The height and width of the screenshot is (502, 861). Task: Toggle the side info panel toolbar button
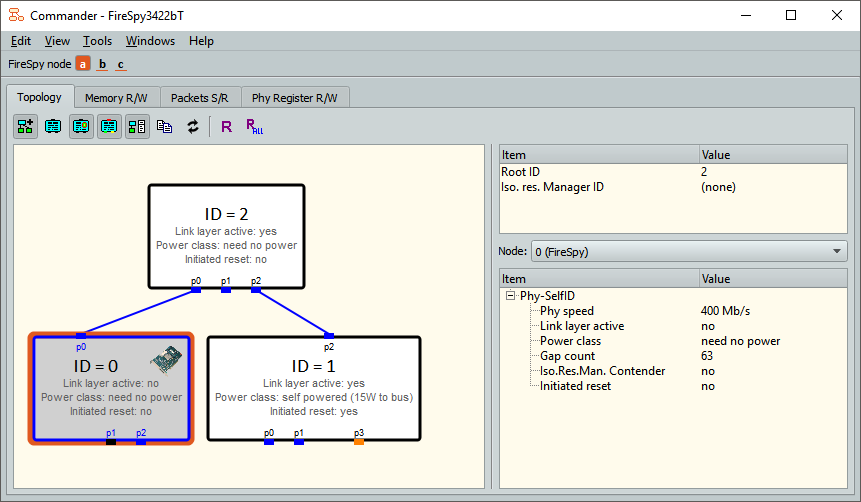[x=137, y=127]
